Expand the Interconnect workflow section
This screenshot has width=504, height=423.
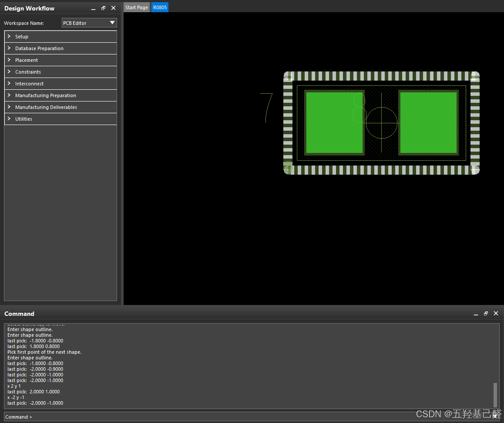tap(60, 84)
